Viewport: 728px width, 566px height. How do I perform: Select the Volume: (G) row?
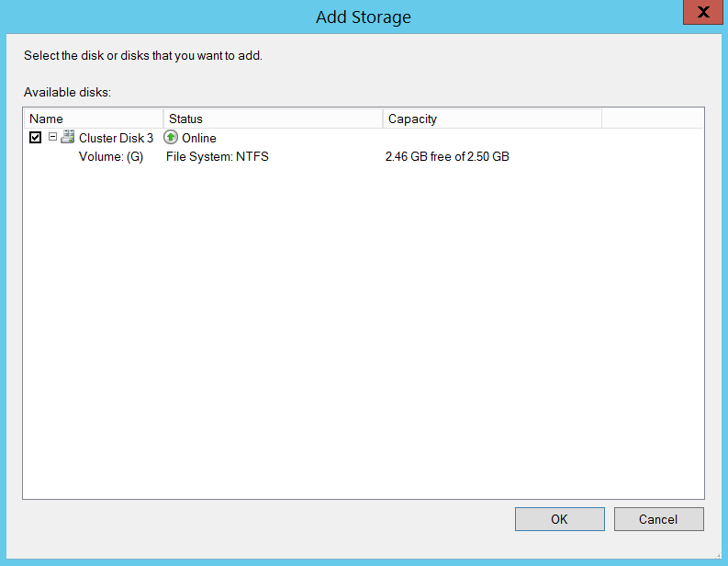point(111,156)
